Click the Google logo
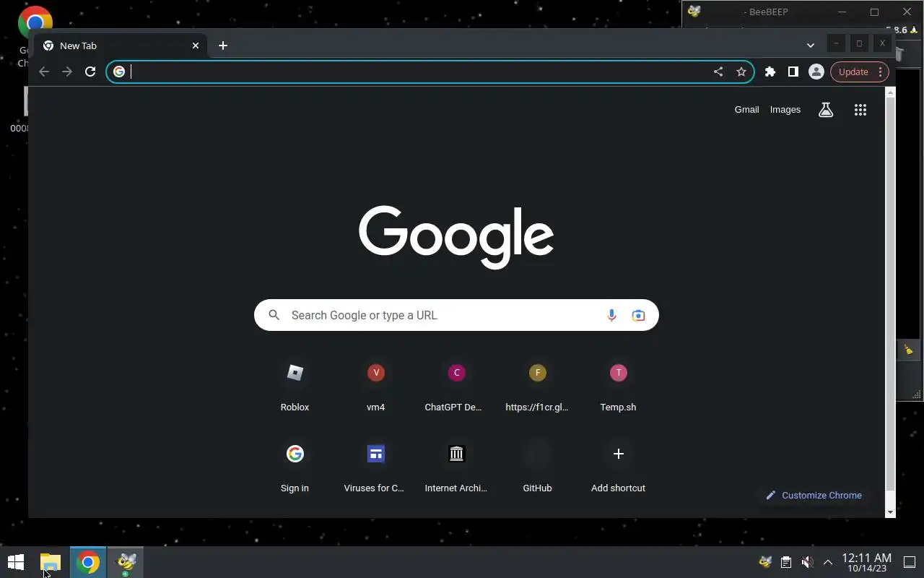 (456, 237)
